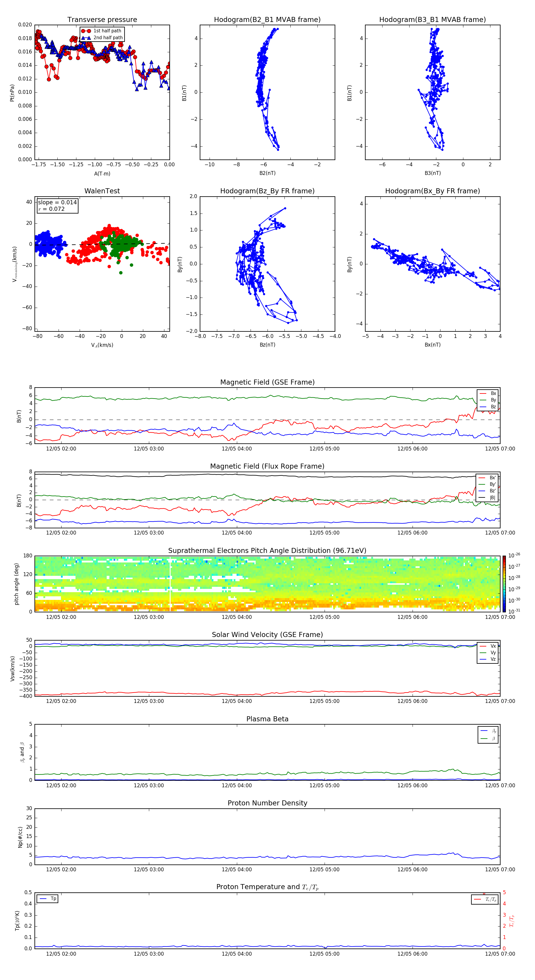Image resolution: width=535 pixels, height=980 pixels.
Task: Click the 'Pt(nPa)' y-axis label
Action: 12,93
